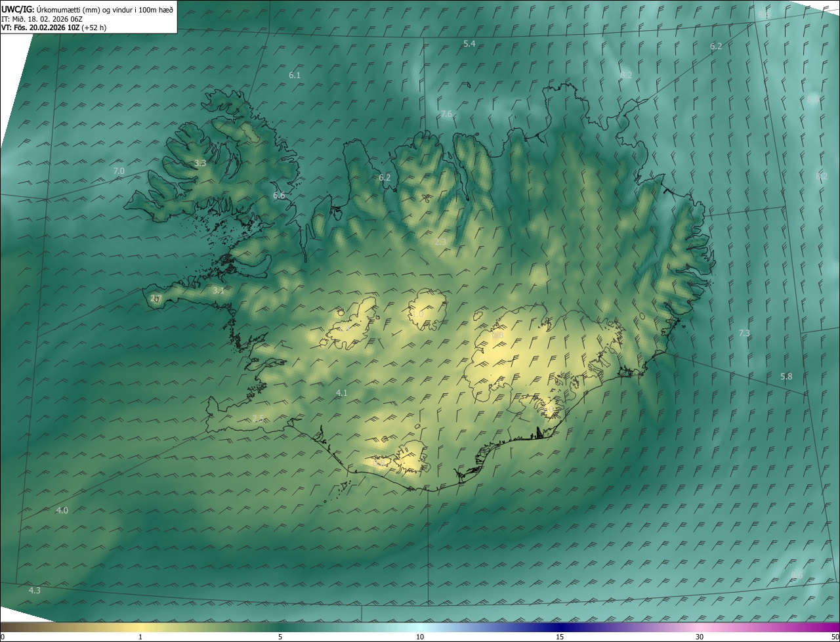840x642 pixels.
Task: Click the valid time 'VT: Fös. 20.02.2026 10Z (+52 h)'
Action: point(54,28)
